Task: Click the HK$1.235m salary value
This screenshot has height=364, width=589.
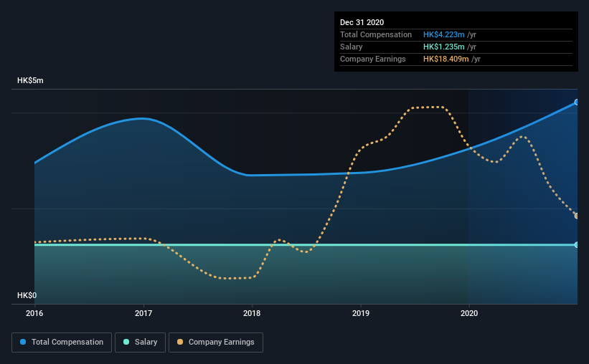Action: tap(443, 47)
